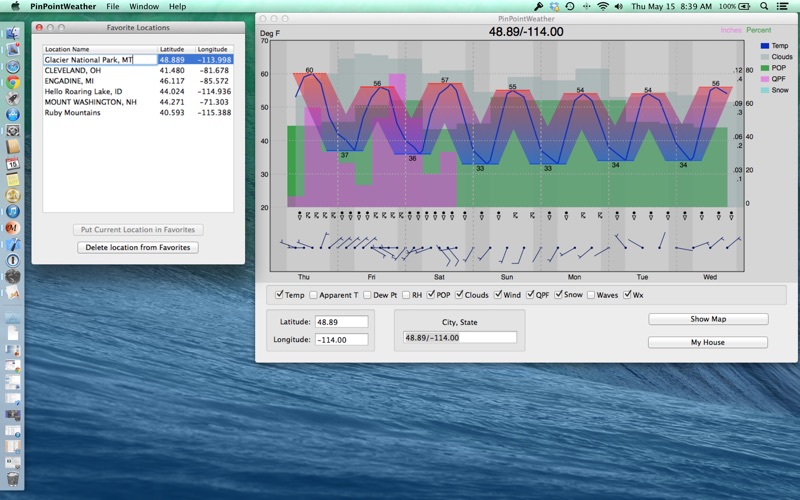Click the QPF magenta legend swatch

point(764,79)
